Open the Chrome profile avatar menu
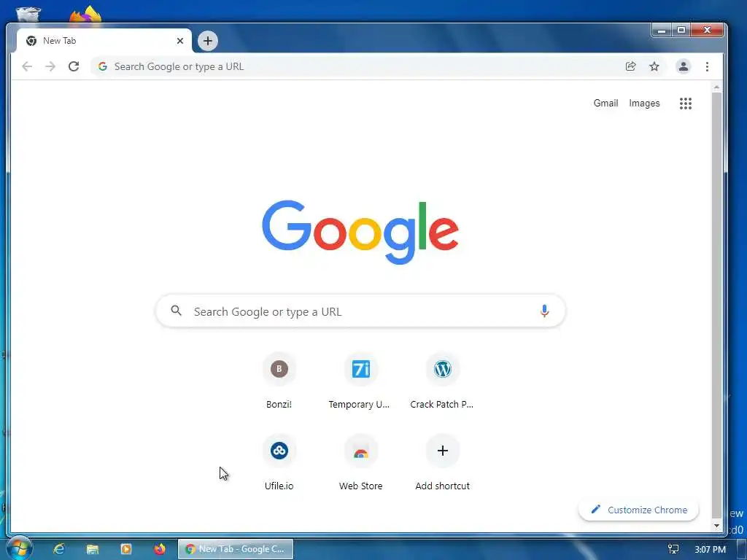The height and width of the screenshot is (560, 747). (683, 66)
